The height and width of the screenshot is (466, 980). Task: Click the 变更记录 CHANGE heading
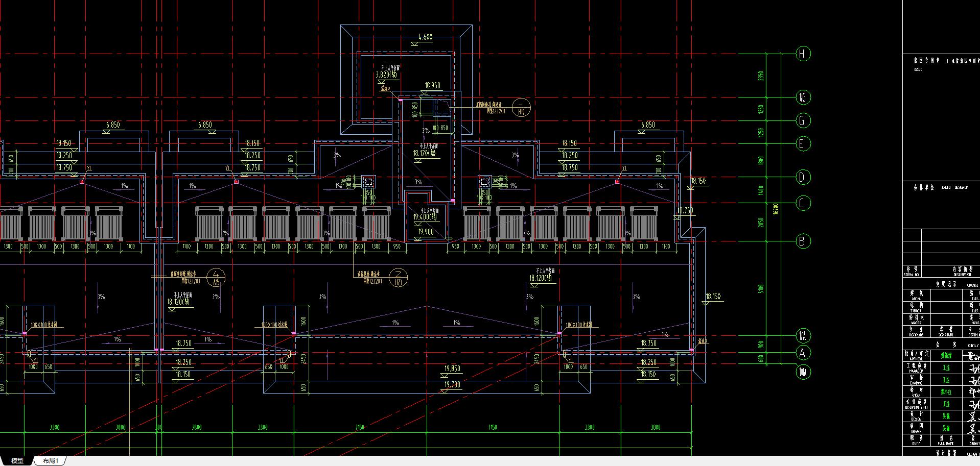point(956,285)
